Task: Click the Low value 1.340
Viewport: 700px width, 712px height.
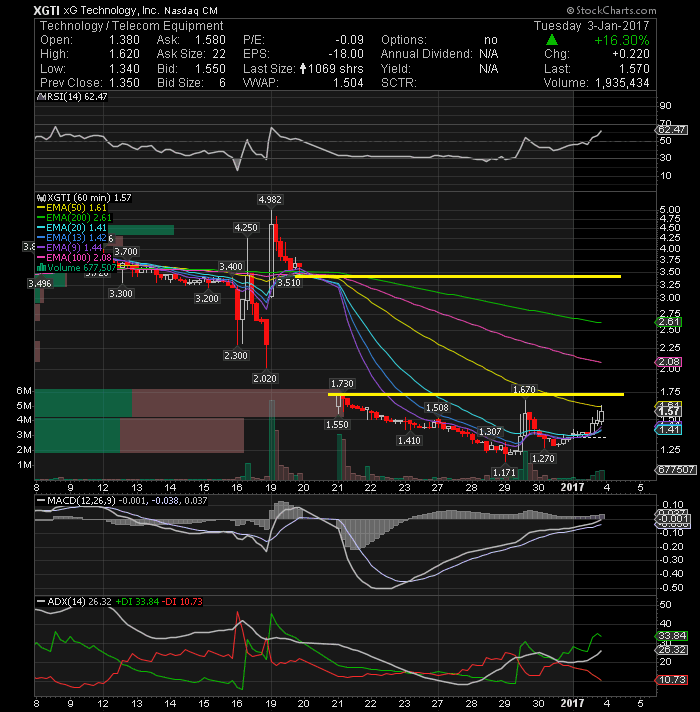Action: (x=124, y=69)
